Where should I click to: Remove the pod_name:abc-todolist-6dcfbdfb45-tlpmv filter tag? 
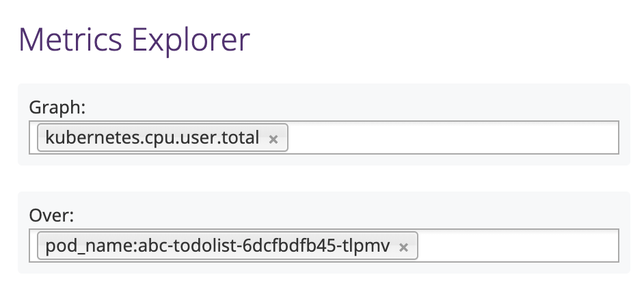(x=403, y=248)
